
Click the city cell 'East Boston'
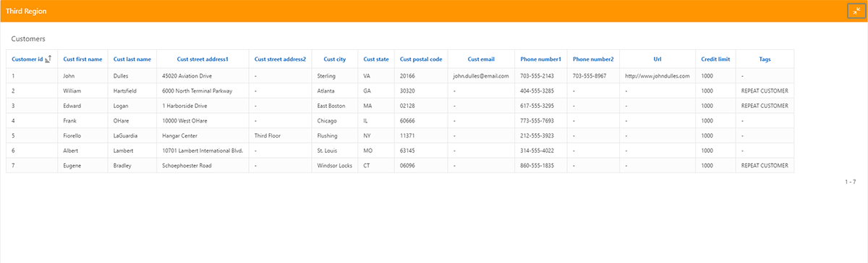(x=331, y=106)
